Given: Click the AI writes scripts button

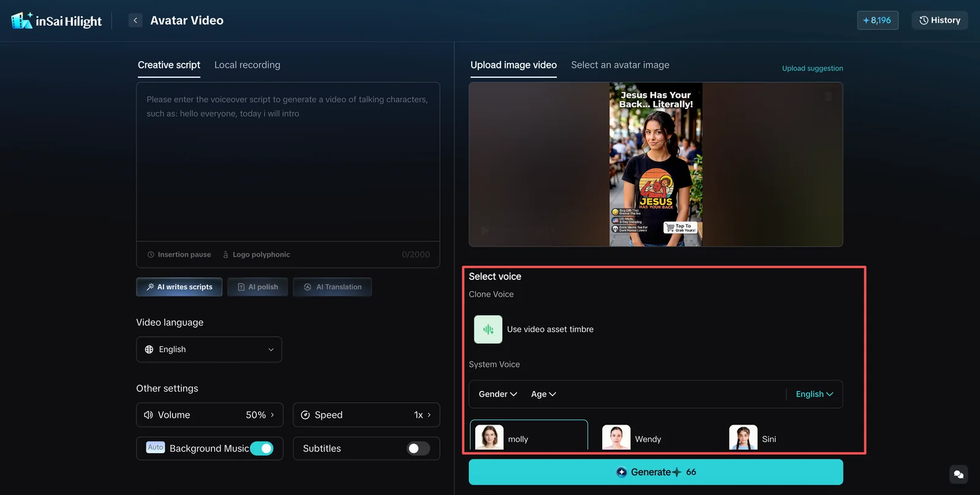Looking at the screenshot, I should [x=179, y=287].
